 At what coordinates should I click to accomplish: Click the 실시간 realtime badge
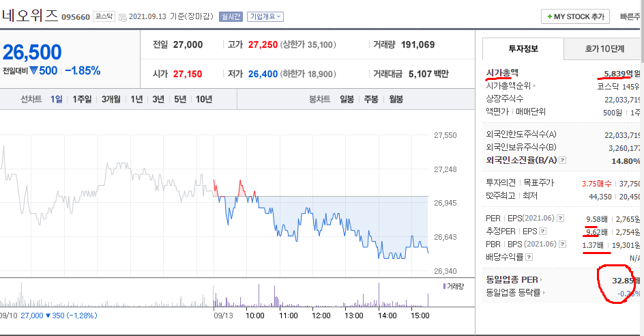(231, 16)
